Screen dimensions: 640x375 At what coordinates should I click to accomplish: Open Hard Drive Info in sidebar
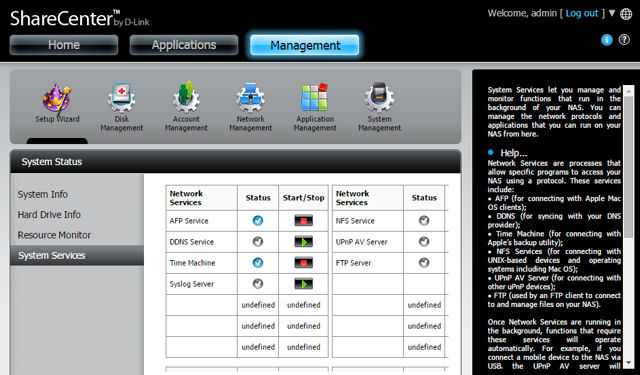[49, 215]
